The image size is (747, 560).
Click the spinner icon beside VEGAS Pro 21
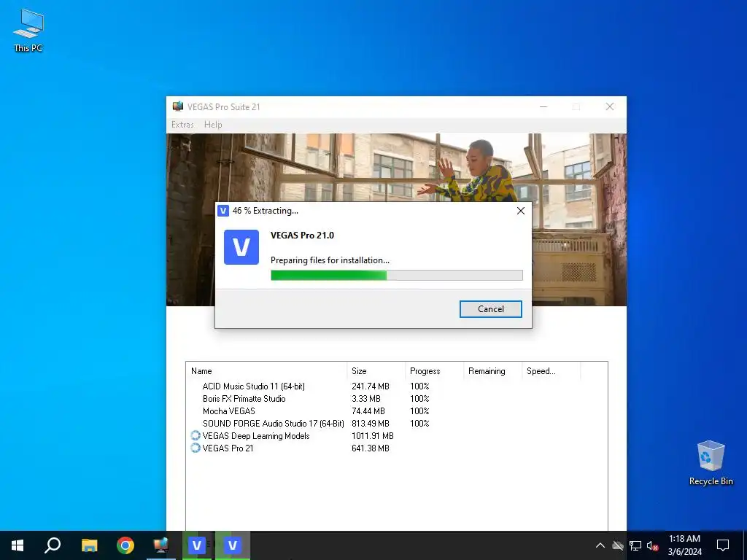(x=196, y=448)
